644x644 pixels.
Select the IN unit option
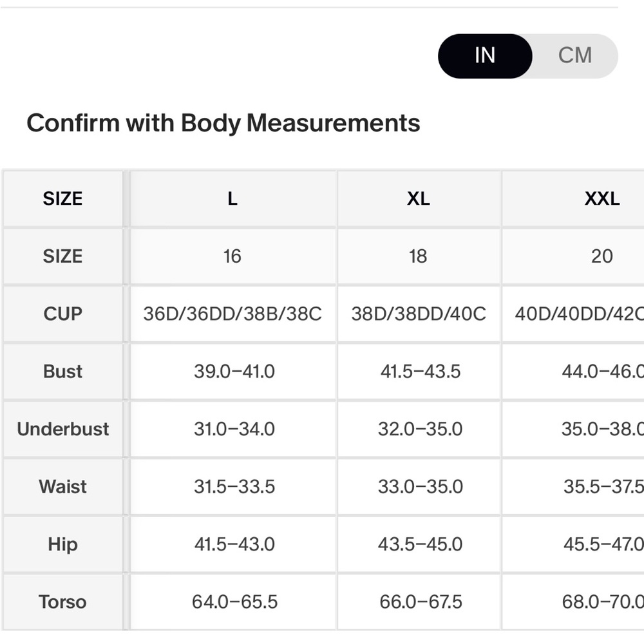click(x=485, y=55)
